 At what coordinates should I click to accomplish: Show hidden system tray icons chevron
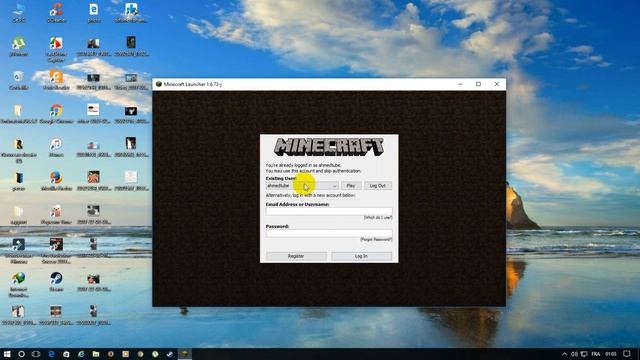(x=564, y=354)
